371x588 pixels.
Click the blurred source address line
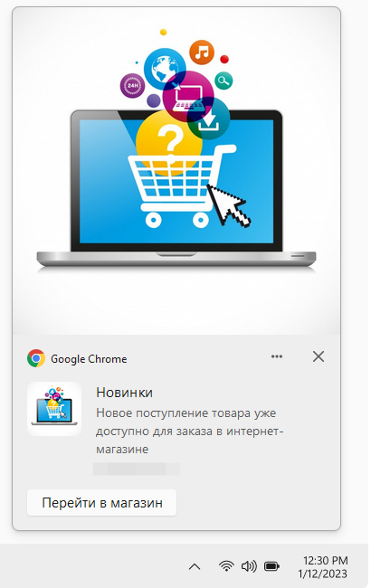pyautogui.click(x=137, y=469)
